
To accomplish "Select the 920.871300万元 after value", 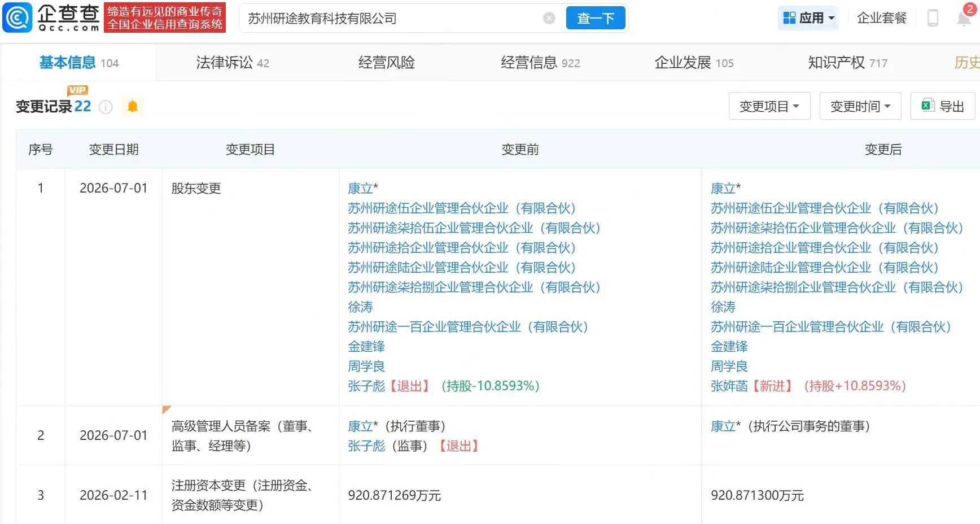I will (757, 495).
